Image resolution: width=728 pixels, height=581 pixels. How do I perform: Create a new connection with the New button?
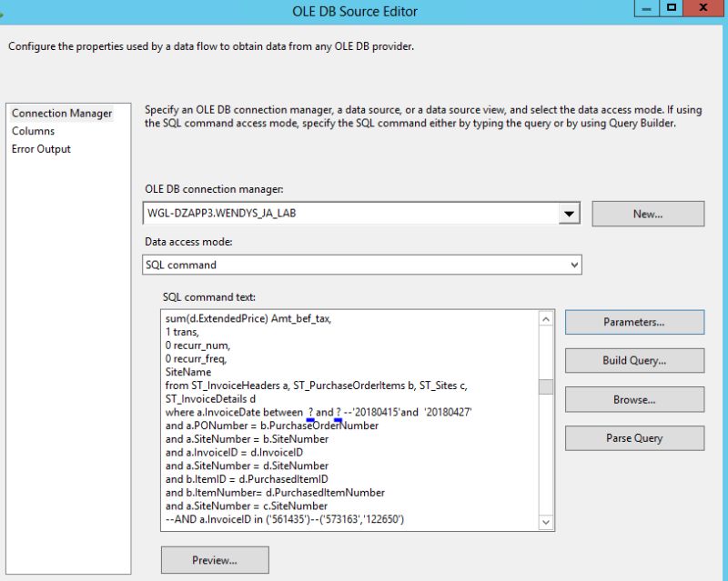click(x=646, y=213)
